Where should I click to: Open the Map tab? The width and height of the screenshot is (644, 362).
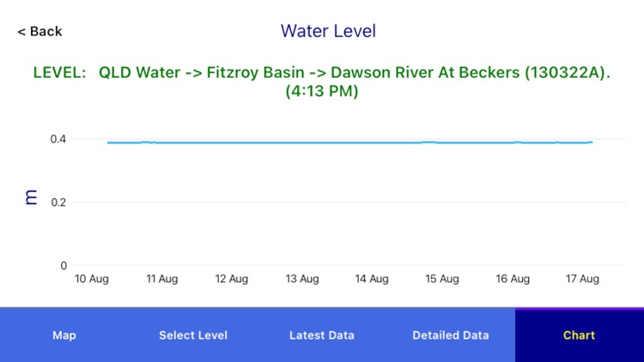pyautogui.click(x=64, y=335)
